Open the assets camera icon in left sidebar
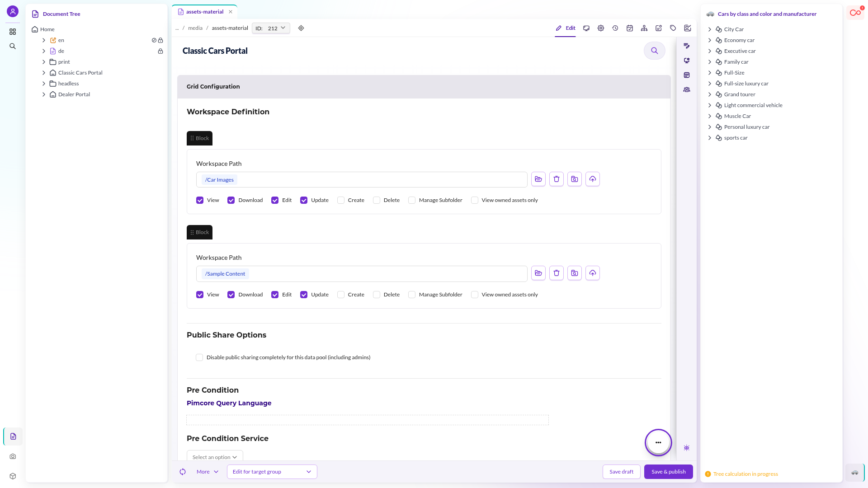Image resolution: width=868 pixels, height=488 pixels. pos(13,456)
